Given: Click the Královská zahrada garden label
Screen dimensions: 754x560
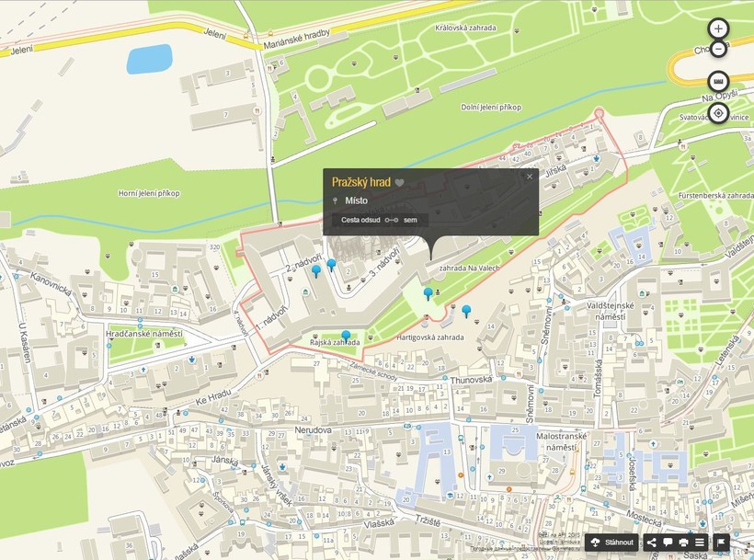Looking at the screenshot, I should tap(466, 29).
